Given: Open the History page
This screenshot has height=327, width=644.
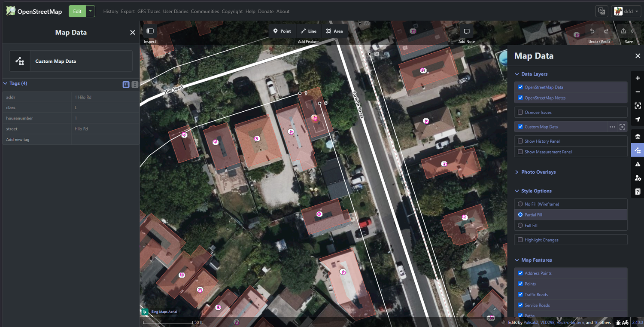Looking at the screenshot, I should pyautogui.click(x=111, y=12).
